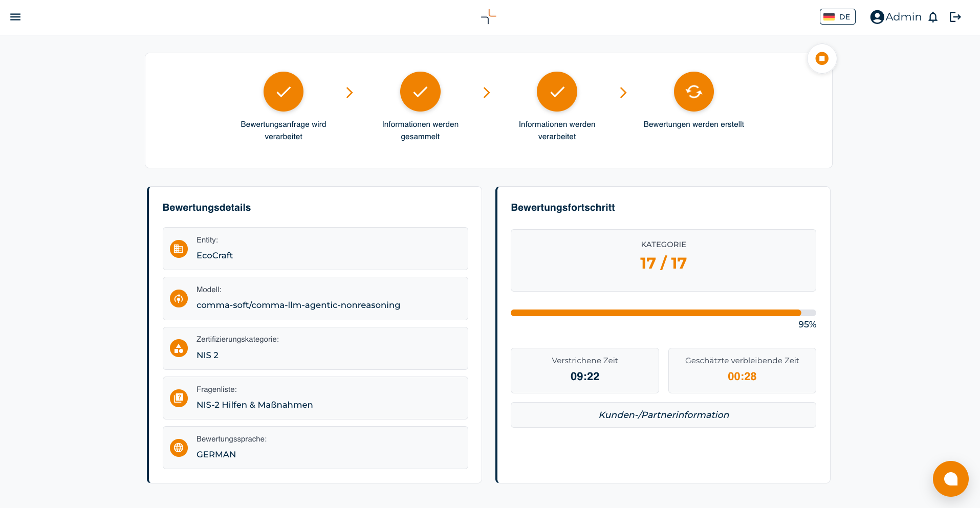980x508 pixels.
Task: Click the logout icon
Action: 955,17
